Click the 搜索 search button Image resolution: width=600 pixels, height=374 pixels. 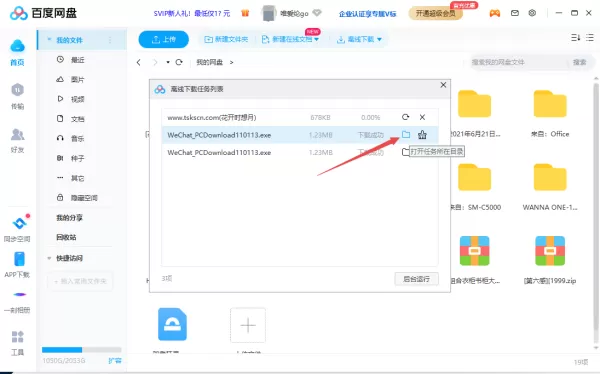[580, 62]
